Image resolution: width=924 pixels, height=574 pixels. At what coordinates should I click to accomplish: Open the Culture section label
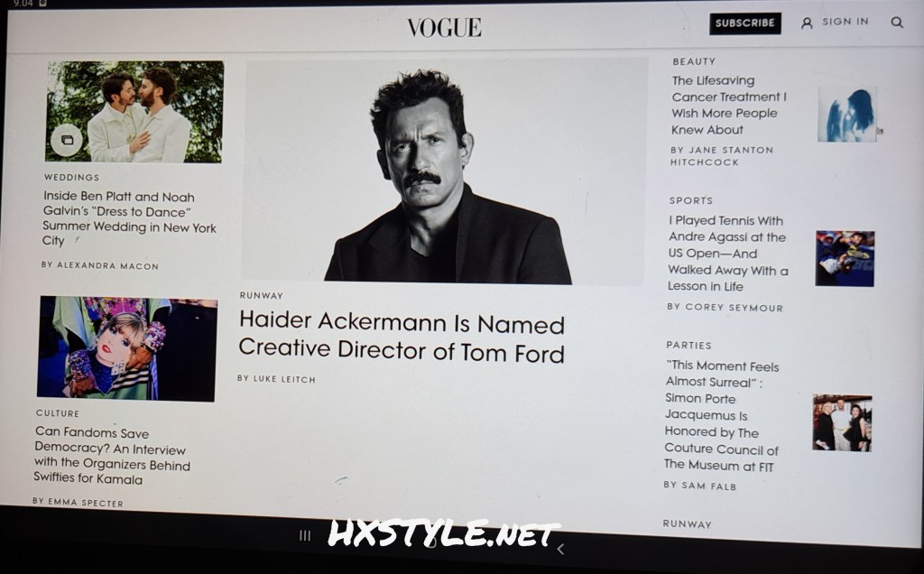[58, 413]
